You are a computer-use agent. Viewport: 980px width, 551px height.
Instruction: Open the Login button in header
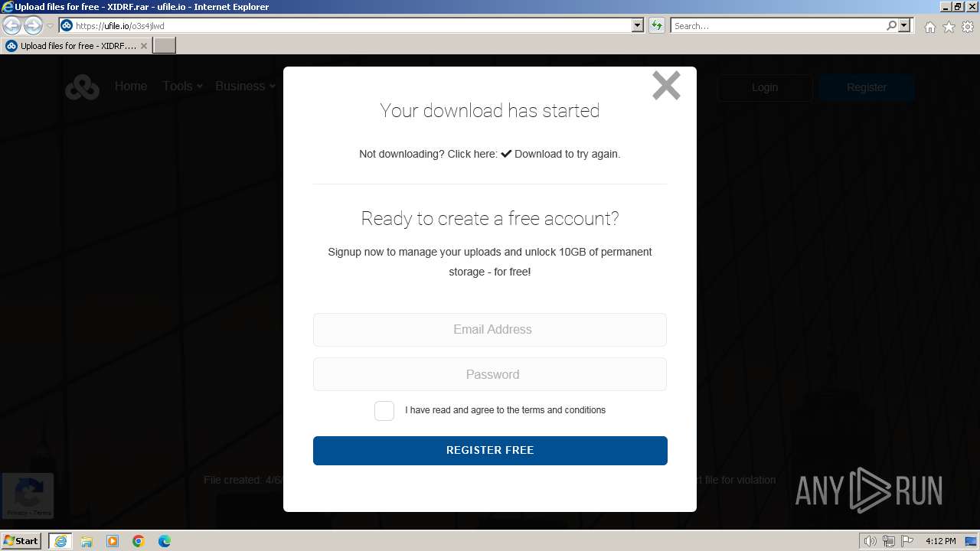(x=765, y=87)
